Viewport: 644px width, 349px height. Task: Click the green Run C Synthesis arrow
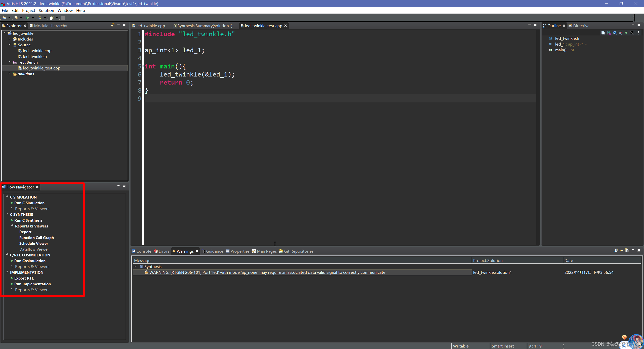[12, 220]
